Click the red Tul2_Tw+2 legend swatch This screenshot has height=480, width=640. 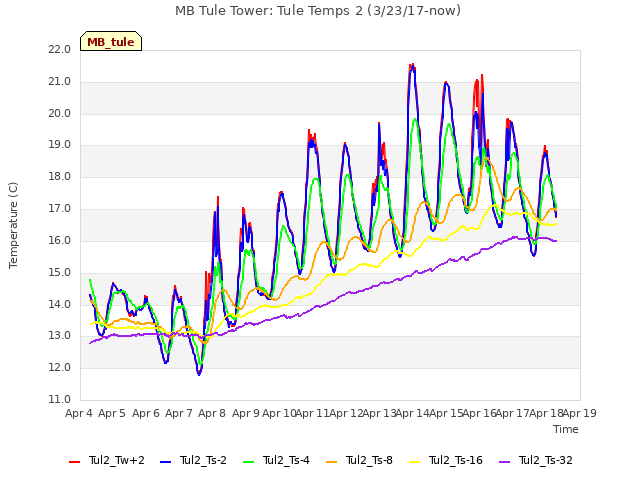coord(74,462)
